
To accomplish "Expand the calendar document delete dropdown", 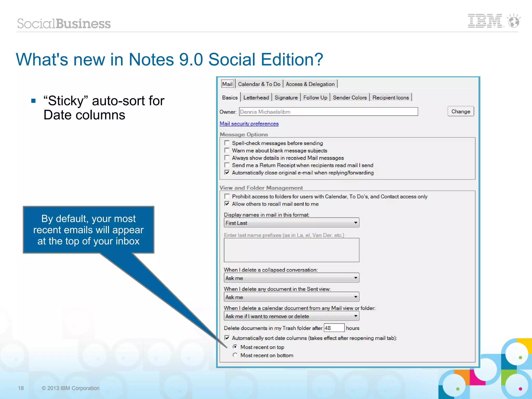I will point(291,316).
